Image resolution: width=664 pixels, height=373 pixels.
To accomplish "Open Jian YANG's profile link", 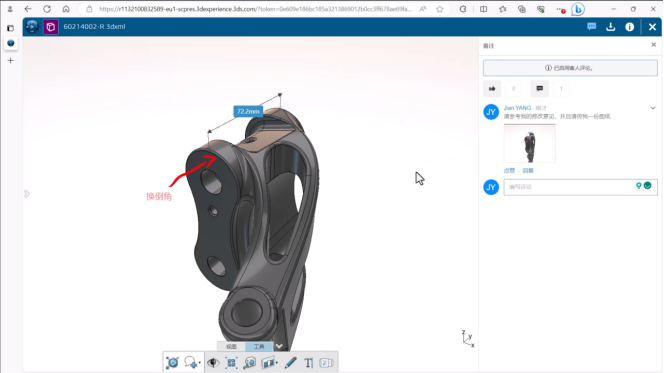I will click(517, 108).
